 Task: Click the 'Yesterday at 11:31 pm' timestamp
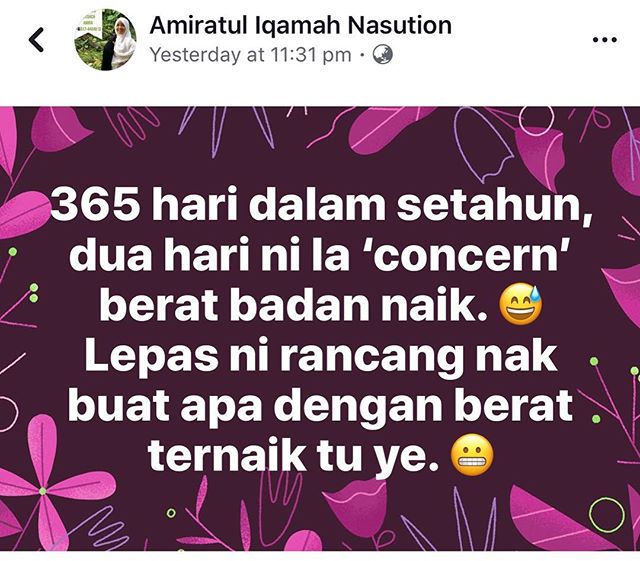(x=250, y=55)
